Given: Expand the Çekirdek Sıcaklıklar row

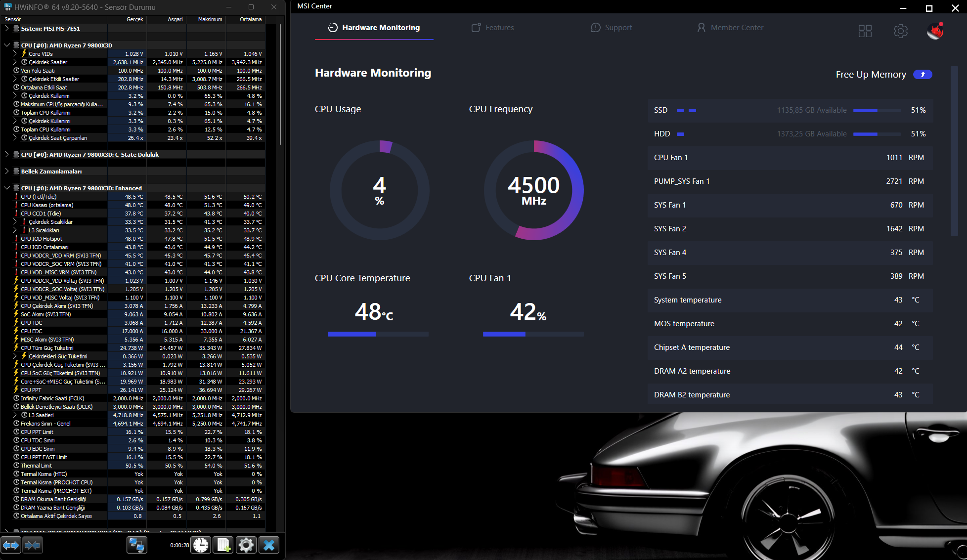Looking at the screenshot, I should [x=15, y=221].
